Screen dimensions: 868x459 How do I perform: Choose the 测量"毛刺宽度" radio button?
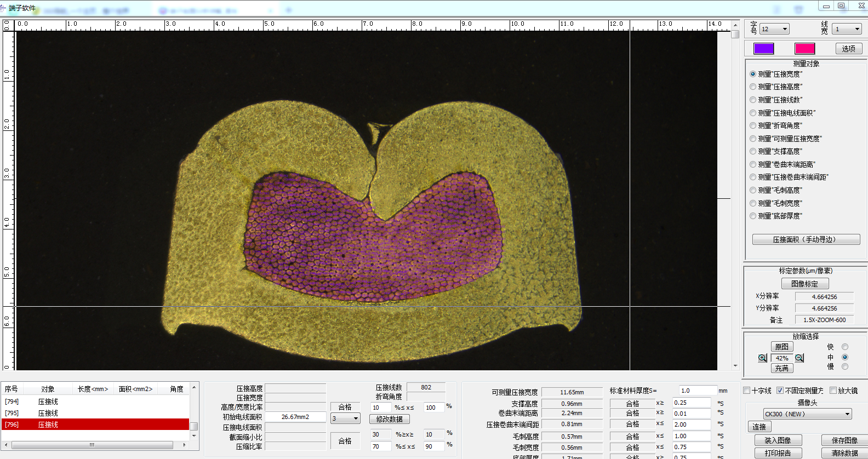[x=753, y=203]
